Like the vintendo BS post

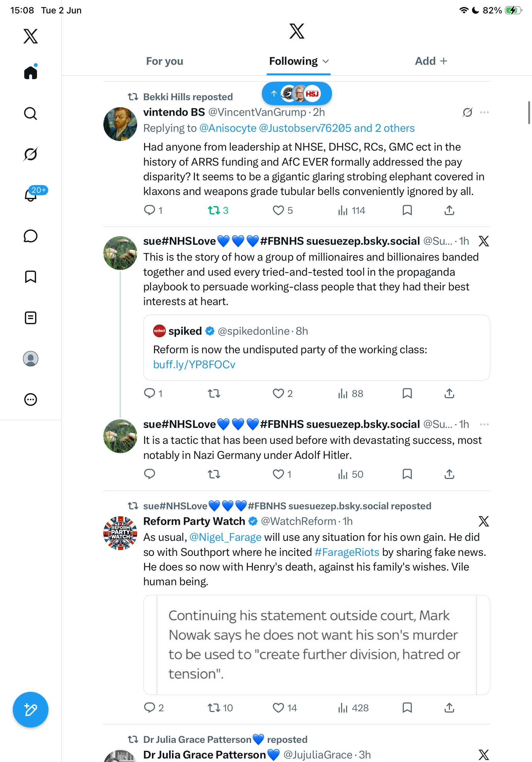(283, 210)
